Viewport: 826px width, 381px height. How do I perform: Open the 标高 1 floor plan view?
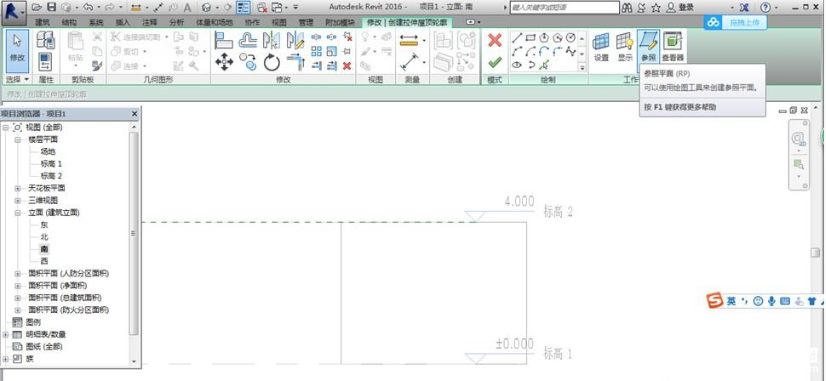[x=51, y=164]
